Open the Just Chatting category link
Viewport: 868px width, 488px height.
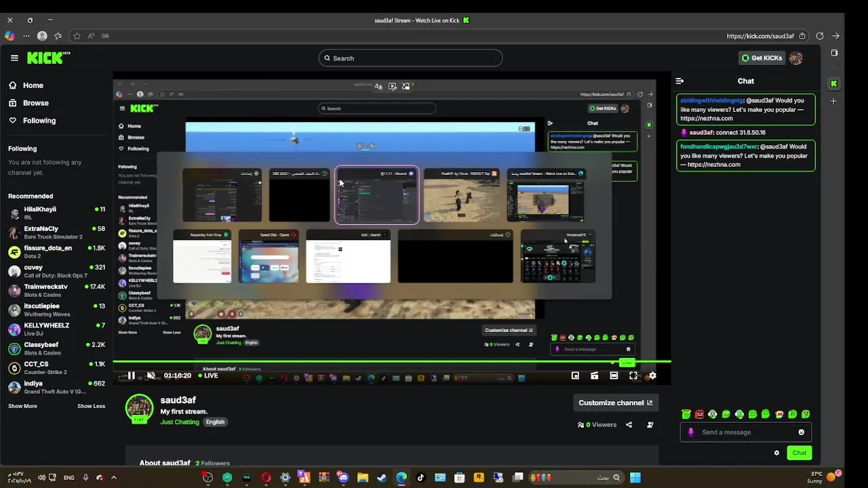coord(180,422)
